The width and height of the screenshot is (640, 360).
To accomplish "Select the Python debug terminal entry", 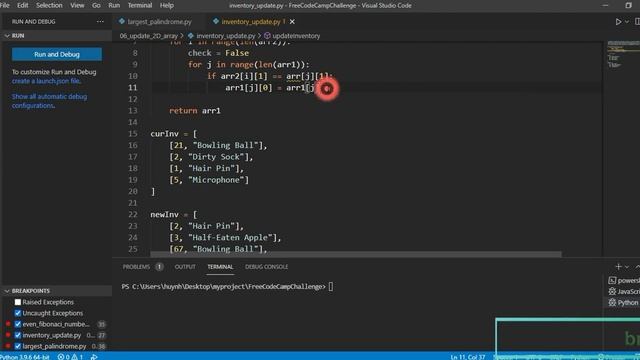I will coord(624,302).
